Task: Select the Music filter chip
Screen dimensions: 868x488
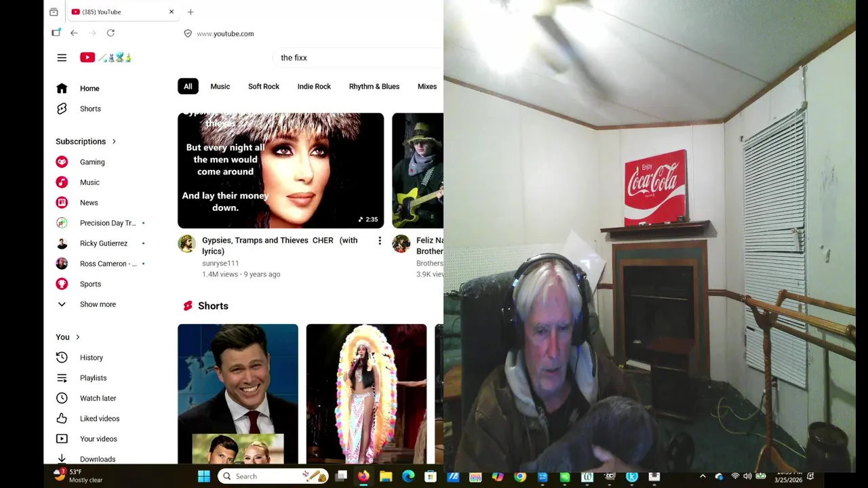Action: 220,86
